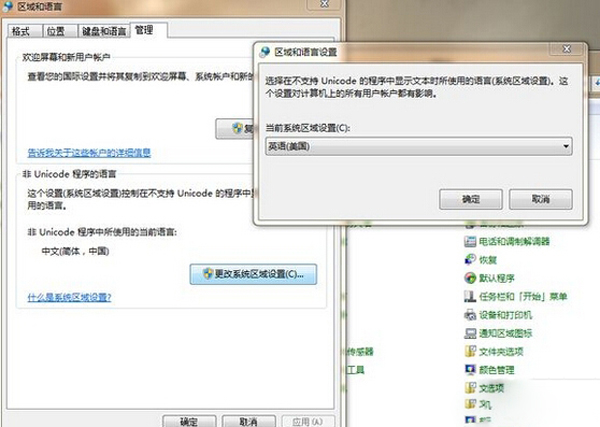Open the 颜色管理 monitor icon
600x427 pixels.
point(470,370)
